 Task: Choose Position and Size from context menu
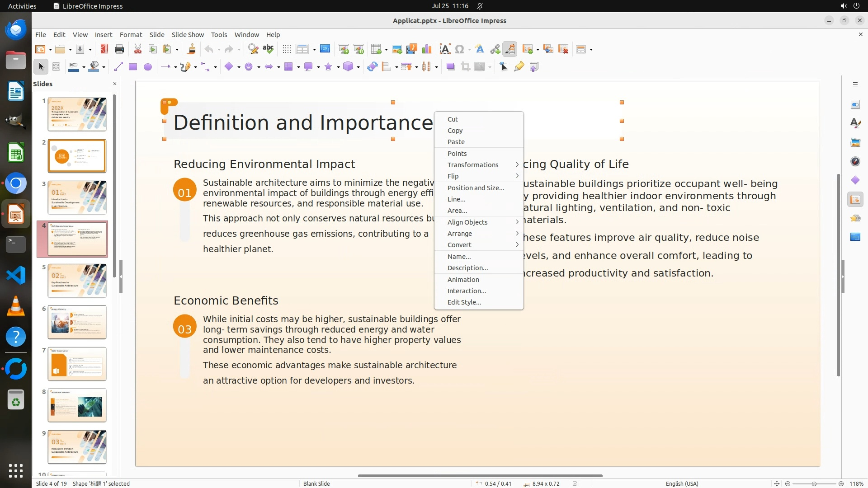[x=476, y=188]
